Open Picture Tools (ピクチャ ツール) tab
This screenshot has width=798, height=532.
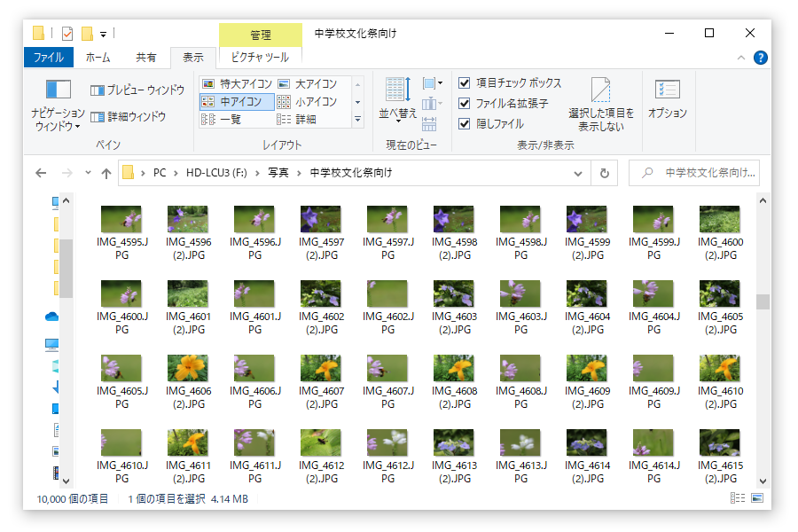[x=260, y=57]
